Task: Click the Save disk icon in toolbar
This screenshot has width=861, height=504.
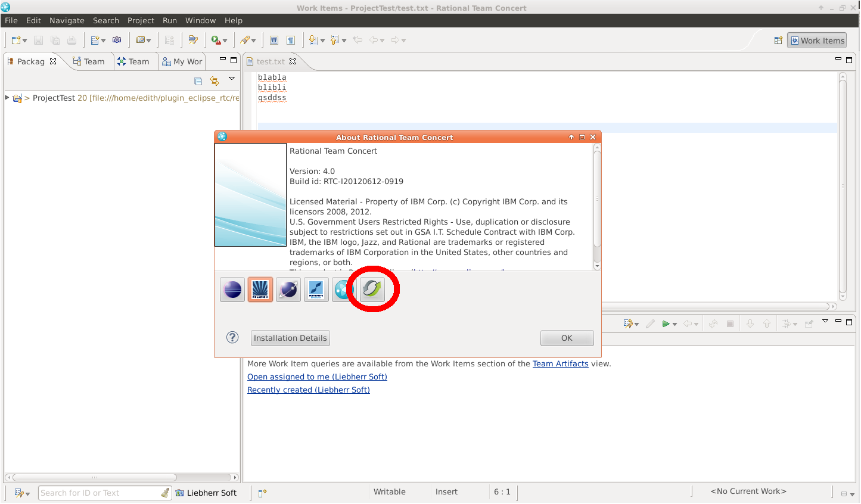Action: (38, 41)
